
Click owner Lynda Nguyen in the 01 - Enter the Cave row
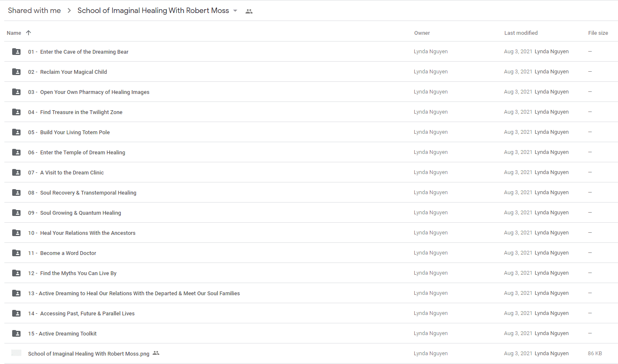431,51
